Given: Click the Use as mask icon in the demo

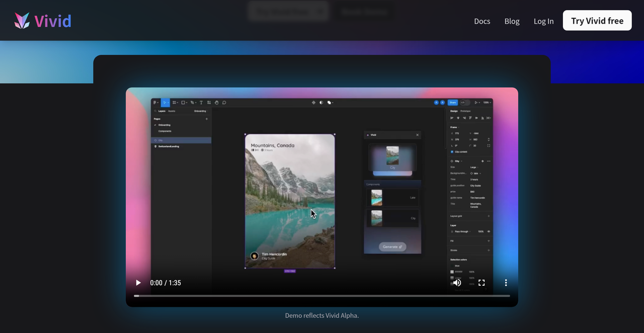Looking at the screenshot, I should (x=321, y=102).
